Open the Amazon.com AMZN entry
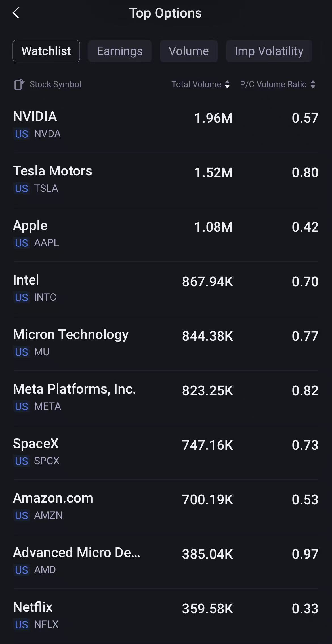This screenshot has height=644, width=332. (x=166, y=507)
